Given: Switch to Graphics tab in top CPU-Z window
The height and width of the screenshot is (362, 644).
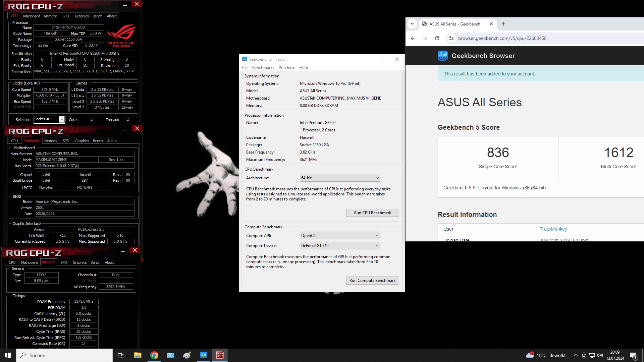Looking at the screenshot, I should click(82, 16).
